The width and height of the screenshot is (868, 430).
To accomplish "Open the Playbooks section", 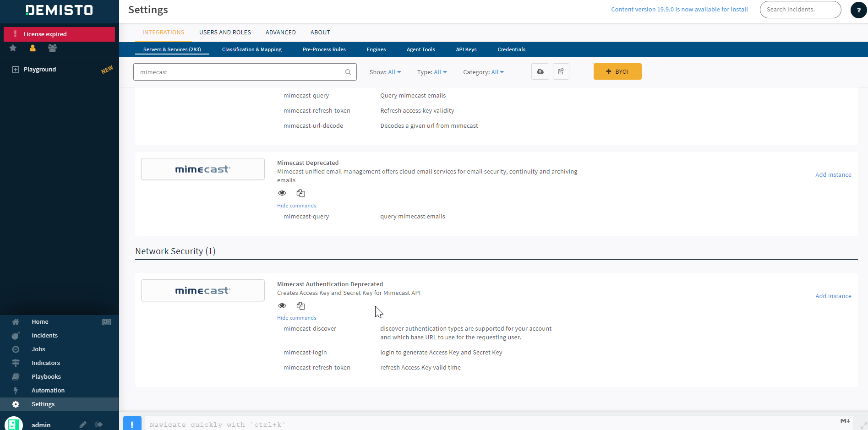I will 46,376.
